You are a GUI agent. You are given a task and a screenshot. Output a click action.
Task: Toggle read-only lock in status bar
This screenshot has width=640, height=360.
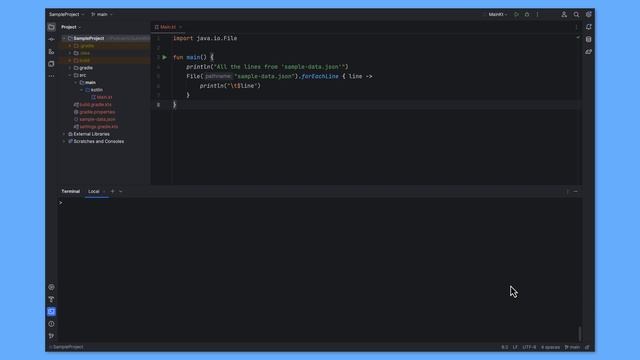point(587,347)
